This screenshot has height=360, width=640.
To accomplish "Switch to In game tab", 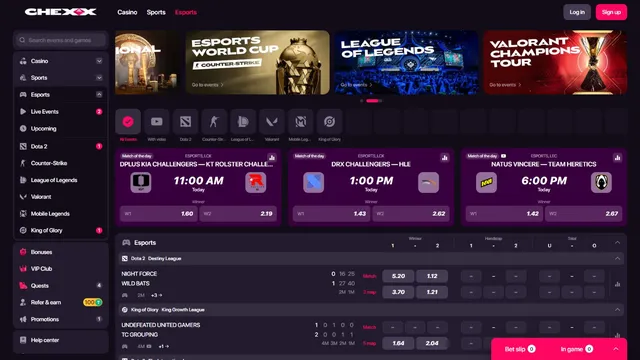I will (x=576, y=349).
